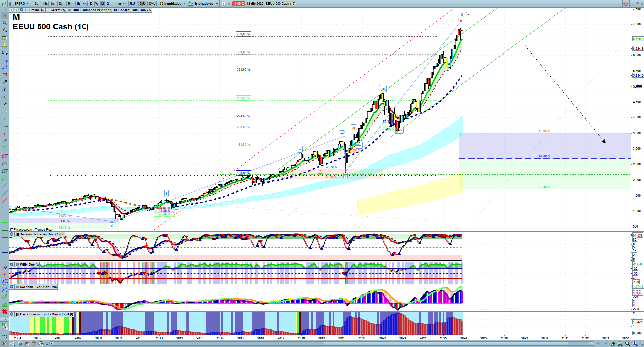Click the green thumbs-up icon

point(5,304)
